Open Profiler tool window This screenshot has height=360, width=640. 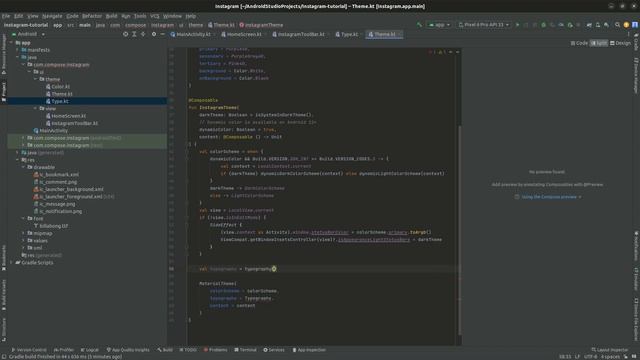pos(64,350)
